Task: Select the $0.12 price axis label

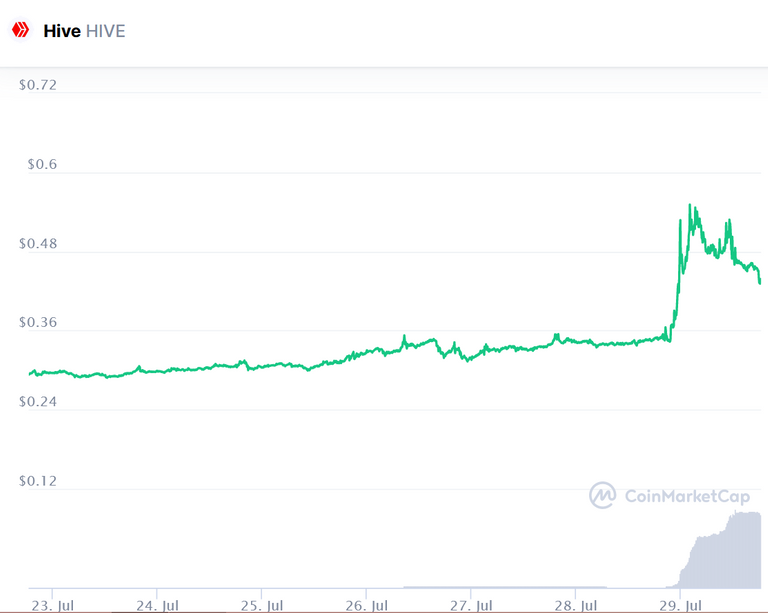Action: pyautogui.click(x=38, y=481)
